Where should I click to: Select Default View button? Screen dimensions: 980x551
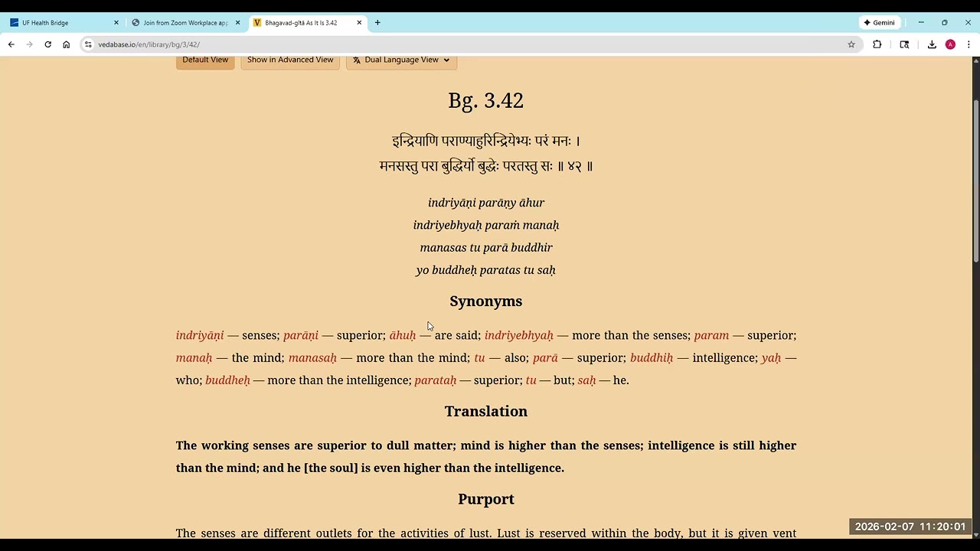205,60
